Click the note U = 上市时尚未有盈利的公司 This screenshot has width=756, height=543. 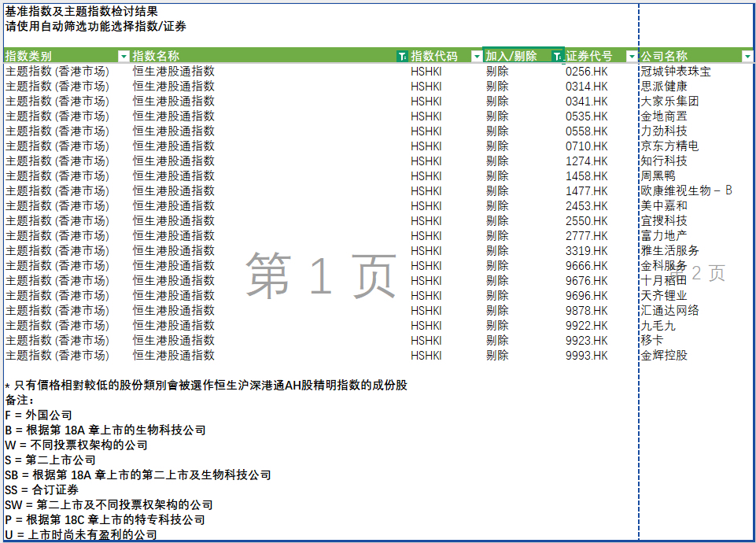[81, 535]
